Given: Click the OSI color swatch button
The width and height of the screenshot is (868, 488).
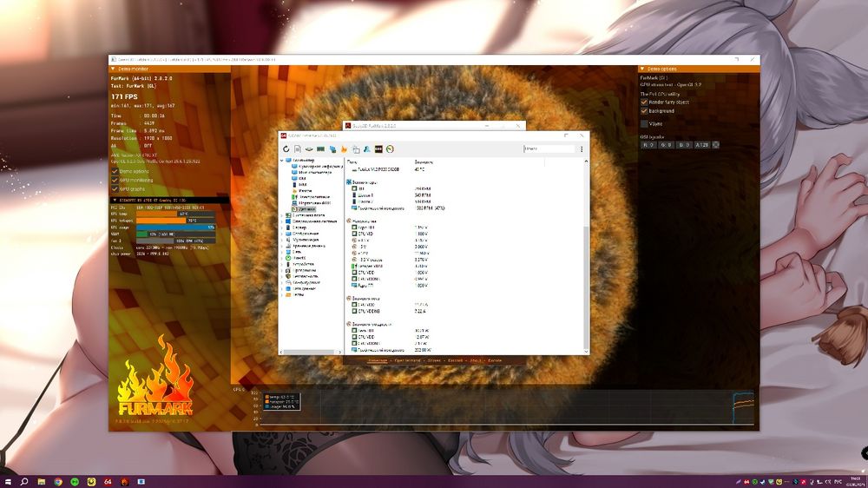Looking at the screenshot, I should click(716, 144).
